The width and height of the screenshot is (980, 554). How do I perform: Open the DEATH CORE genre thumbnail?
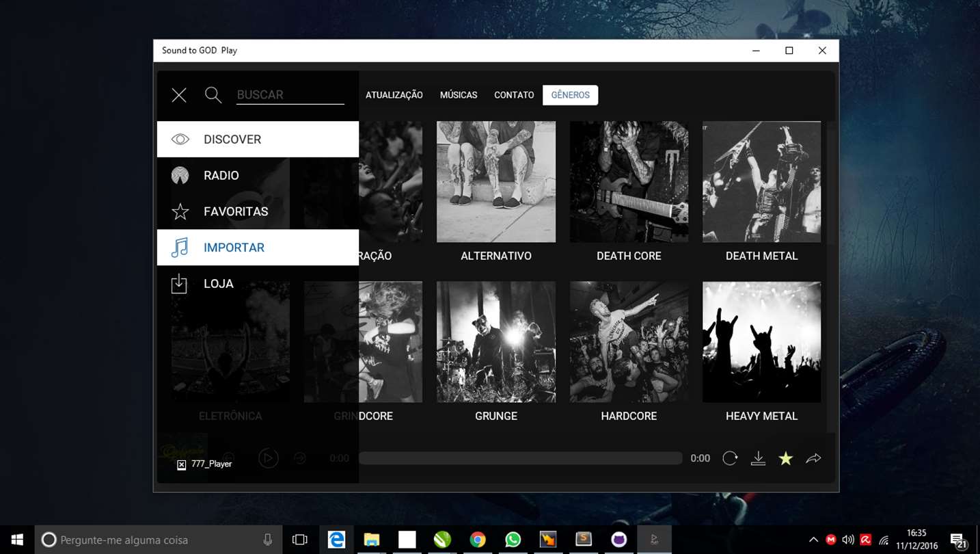[629, 182]
